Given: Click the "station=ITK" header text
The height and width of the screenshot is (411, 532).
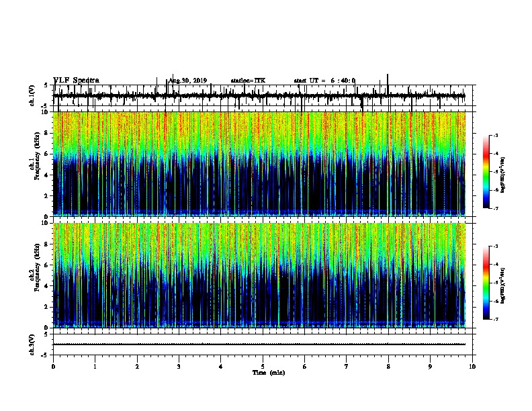Looking at the screenshot, I should (x=248, y=81).
